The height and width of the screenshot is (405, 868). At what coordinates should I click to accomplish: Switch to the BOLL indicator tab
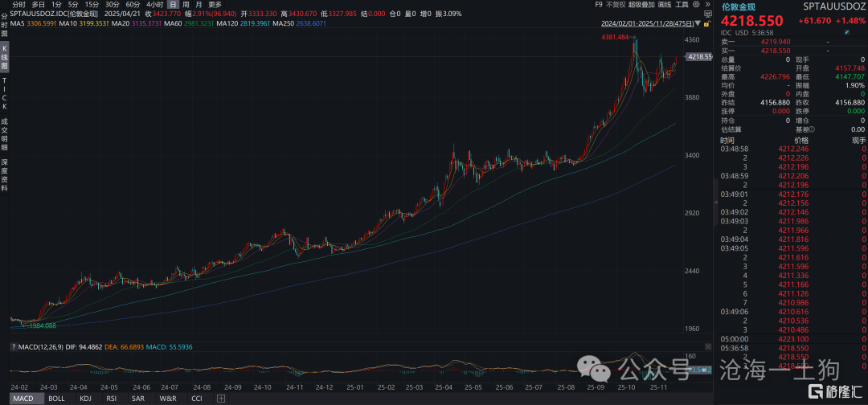tap(56, 399)
